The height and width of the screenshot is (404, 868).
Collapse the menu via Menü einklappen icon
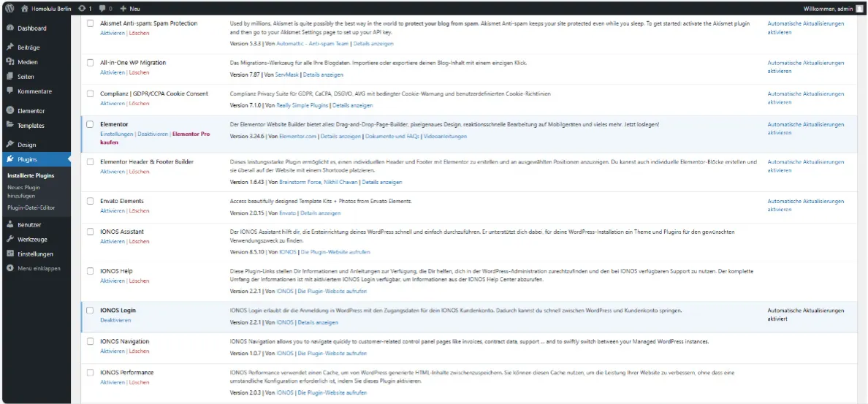point(10,268)
